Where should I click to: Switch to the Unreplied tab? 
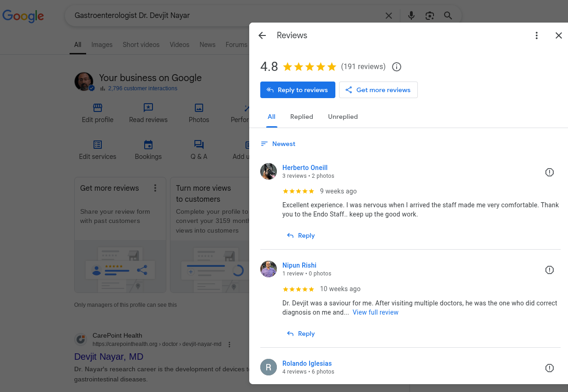[x=343, y=117]
